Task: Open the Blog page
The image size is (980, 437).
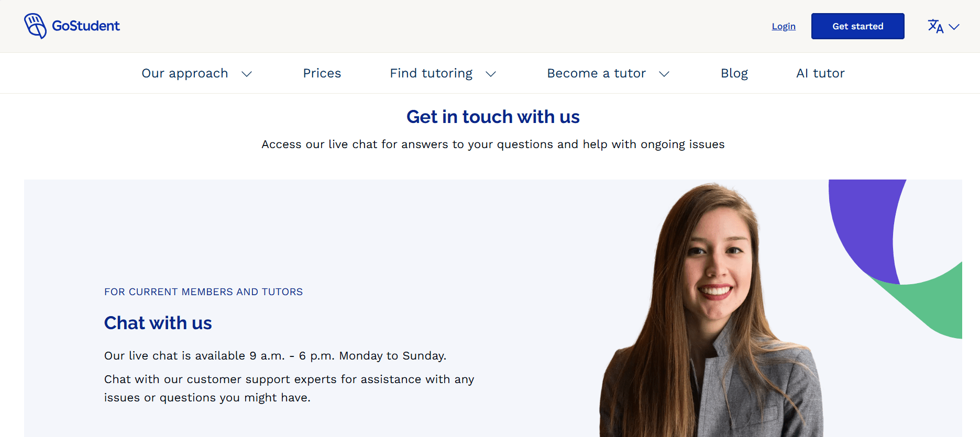Action: [734, 73]
